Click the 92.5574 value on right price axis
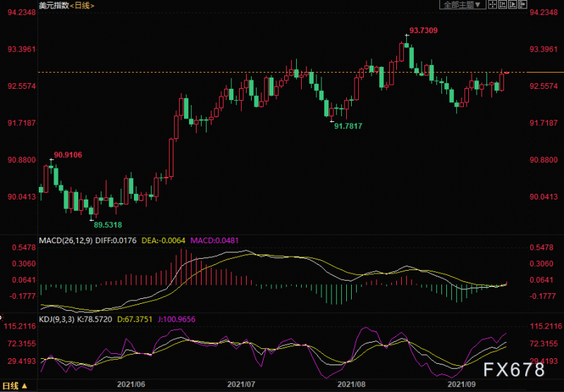The image size is (564, 392). pos(544,86)
